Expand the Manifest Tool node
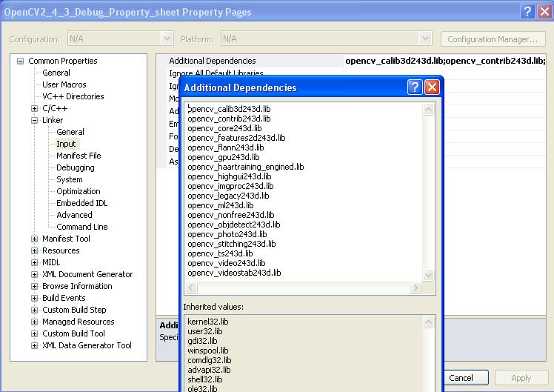 click(34, 239)
